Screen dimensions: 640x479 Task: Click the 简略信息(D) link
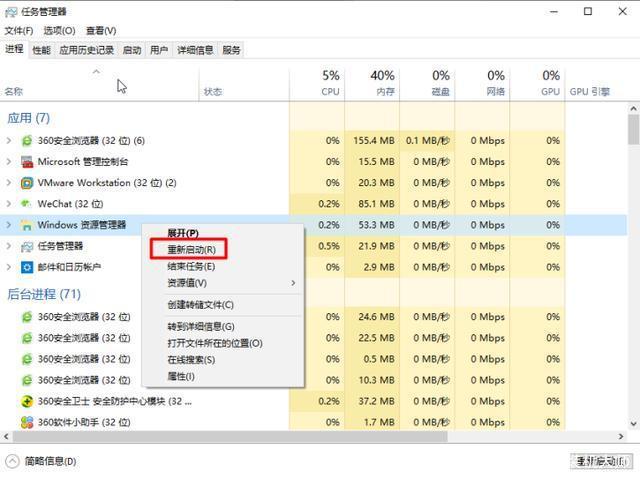tap(51, 461)
